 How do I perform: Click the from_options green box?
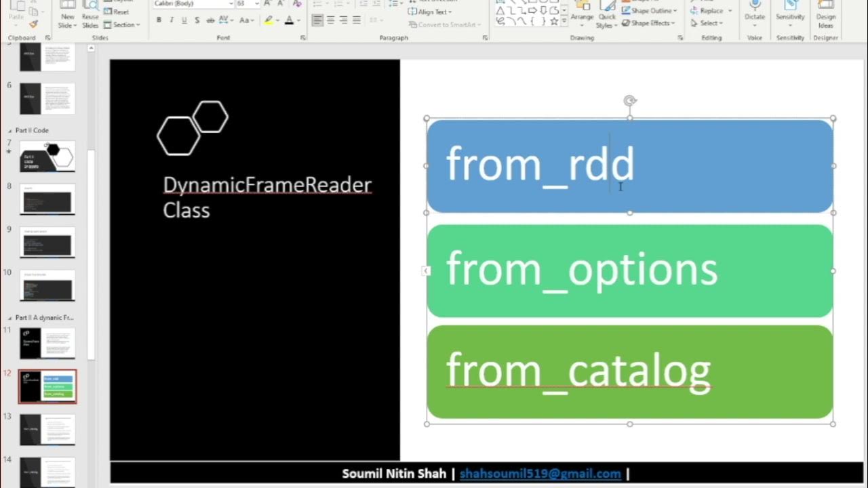coord(630,271)
